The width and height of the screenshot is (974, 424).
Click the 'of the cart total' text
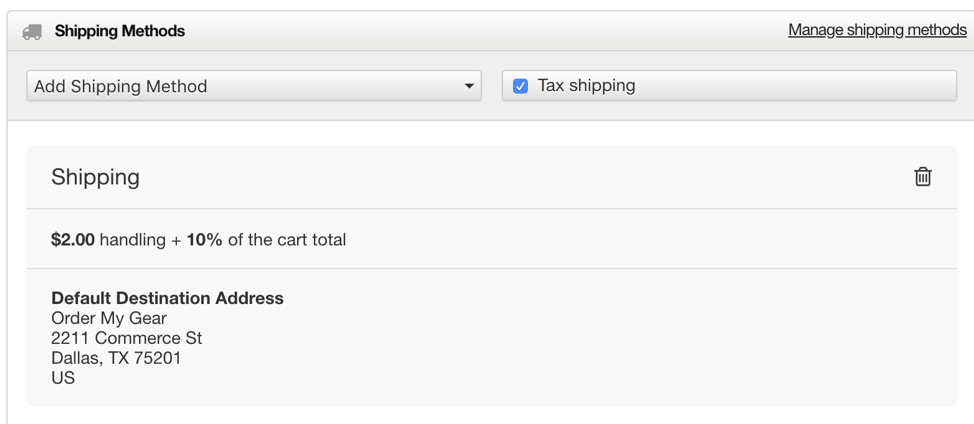287,240
